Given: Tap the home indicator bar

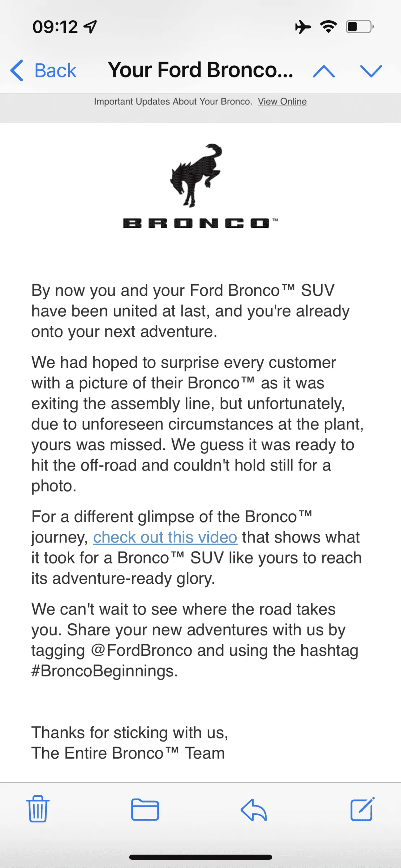Looking at the screenshot, I should click(x=200, y=857).
